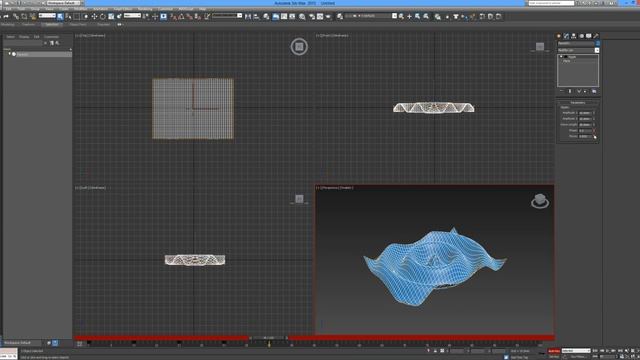Viewport: 640px width, 360px height.
Task: Collapse the Parameters rollout
Action: 578,102
